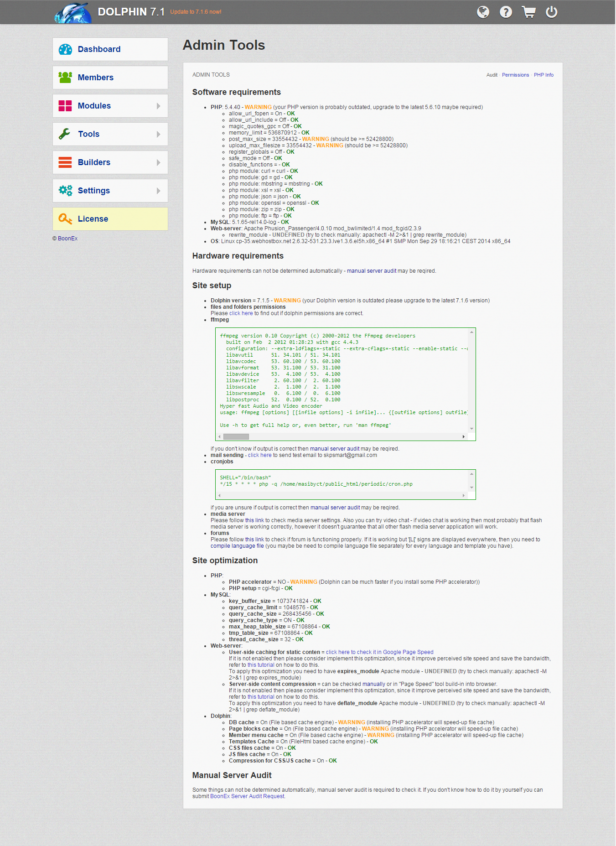This screenshot has height=846, width=616.
Task: Click the compile language file link
Action: (237, 546)
